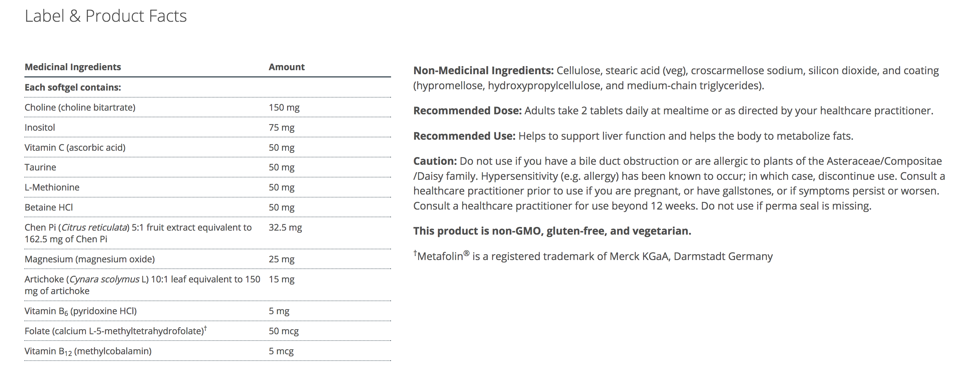This screenshot has height=373, width=980.
Task: Click the 32.5 mg Chen Pi amount
Action: click(x=285, y=227)
